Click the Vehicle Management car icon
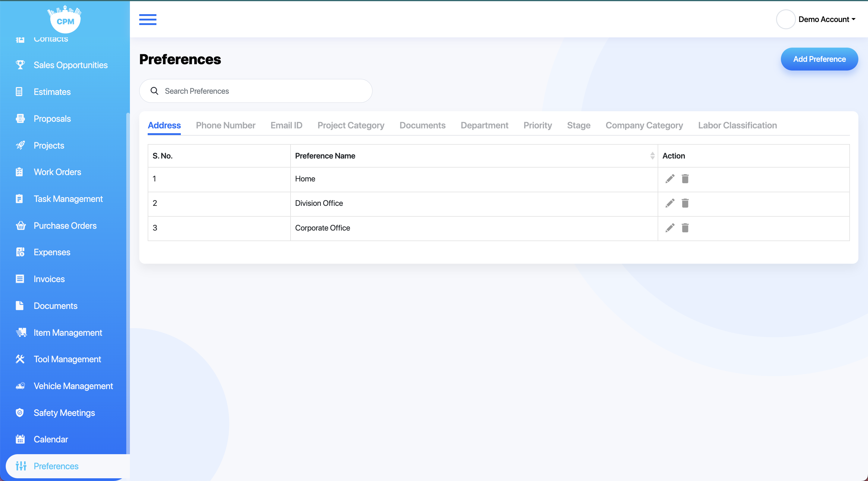 pyautogui.click(x=20, y=386)
